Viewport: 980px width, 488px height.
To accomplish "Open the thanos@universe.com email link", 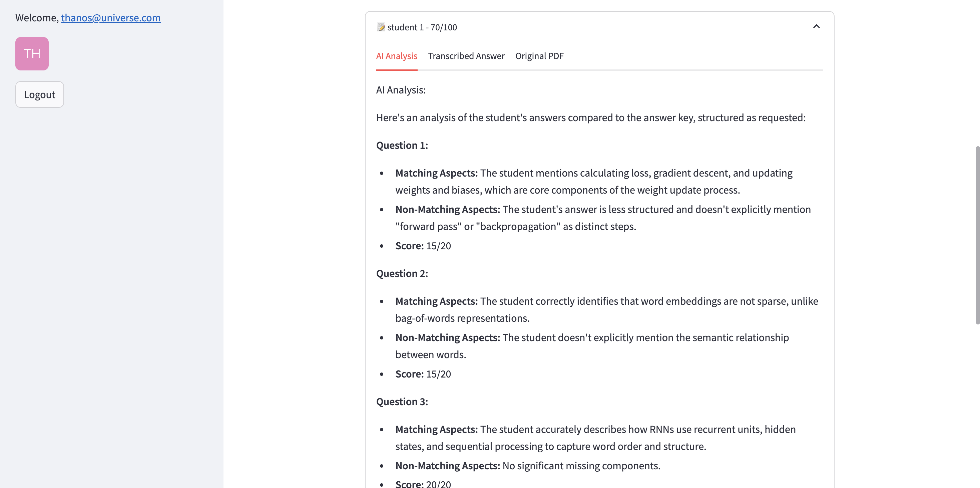I will click(x=111, y=17).
